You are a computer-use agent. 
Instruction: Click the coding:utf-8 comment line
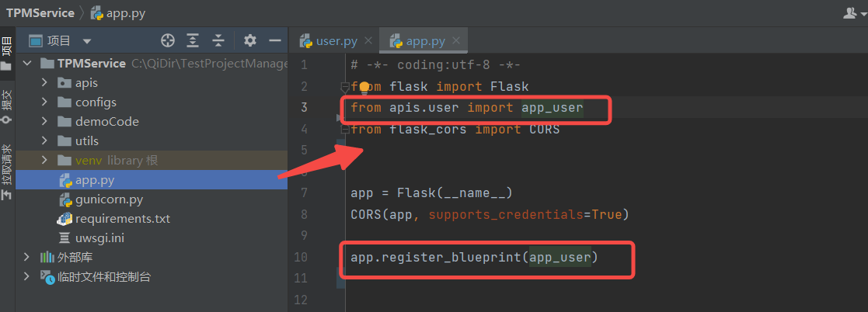pyautogui.click(x=435, y=65)
